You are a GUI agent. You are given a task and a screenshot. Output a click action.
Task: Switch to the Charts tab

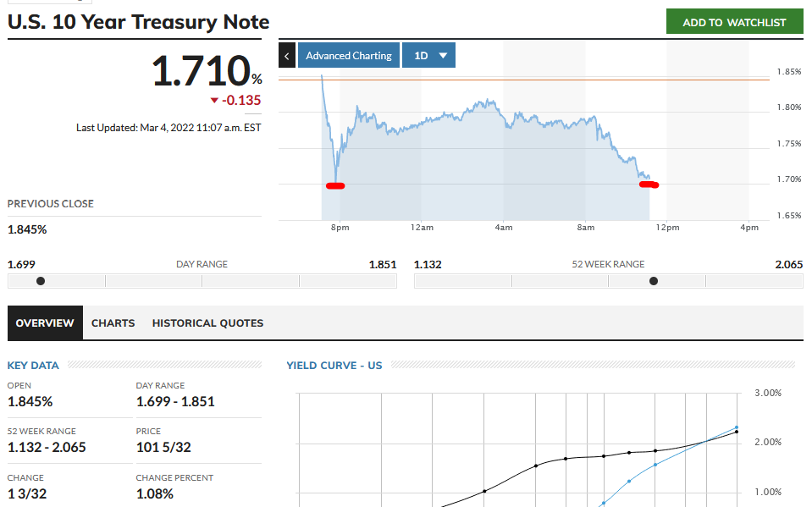pyautogui.click(x=113, y=323)
